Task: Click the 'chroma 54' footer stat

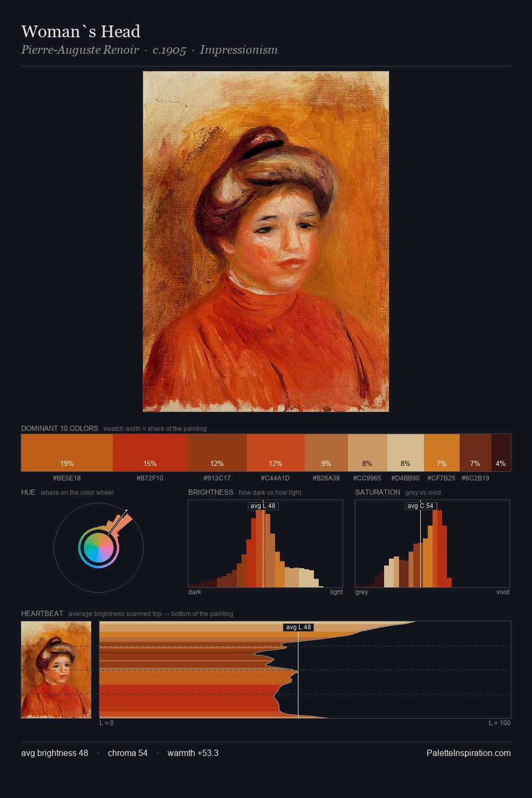Action: (128, 753)
